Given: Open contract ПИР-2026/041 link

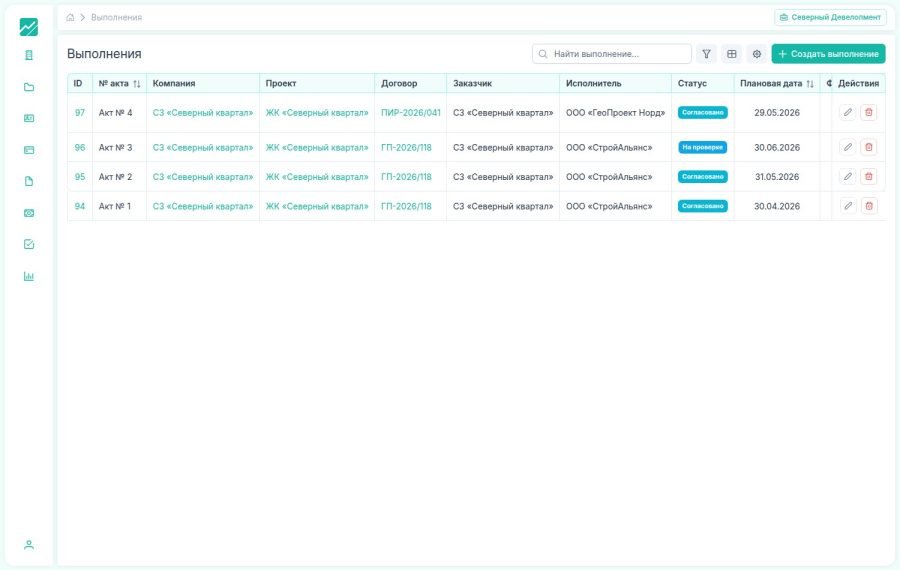Looking at the screenshot, I should (x=411, y=113).
